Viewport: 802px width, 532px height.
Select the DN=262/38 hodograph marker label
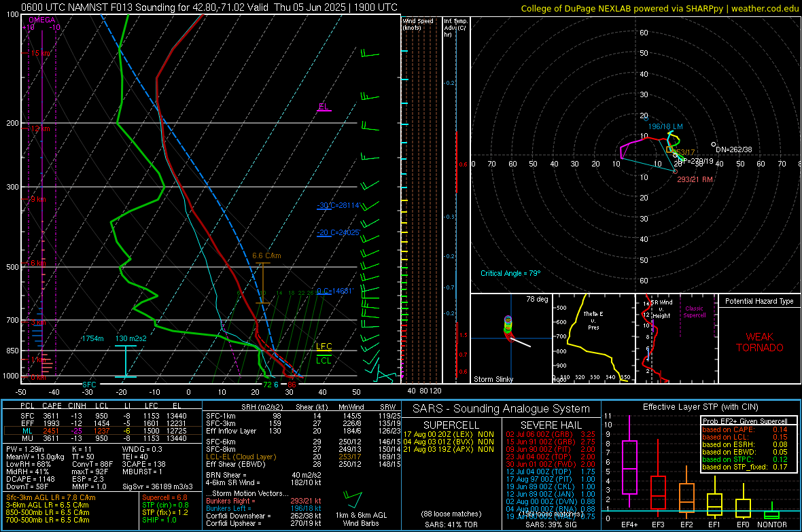[x=734, y=149]
